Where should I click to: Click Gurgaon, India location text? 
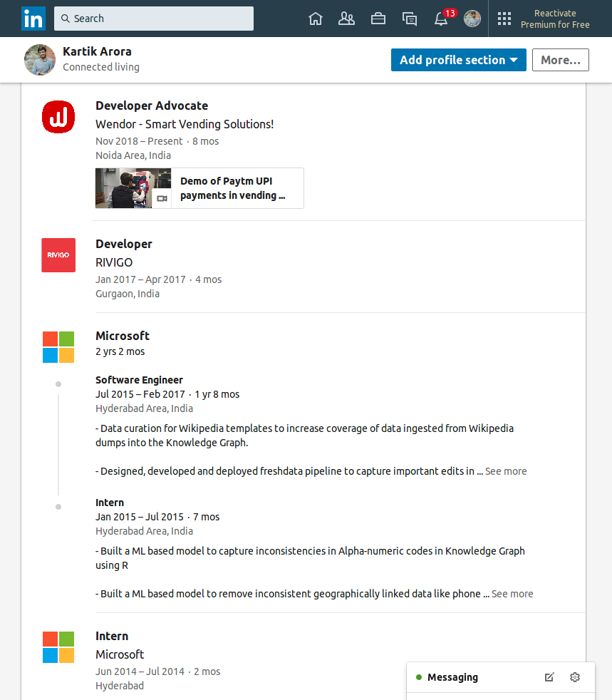tap(128, 294)
